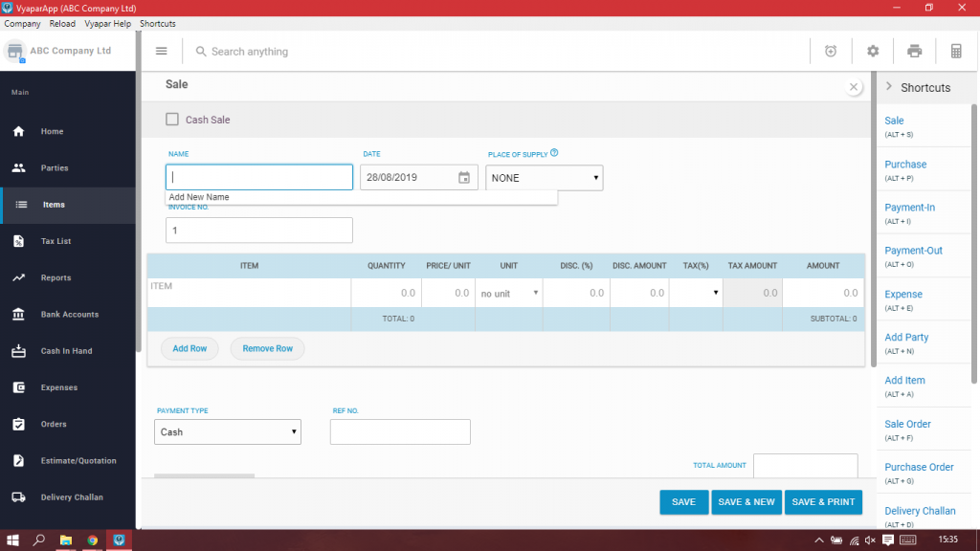Open the Company menu
Viewport: 980px width, 551px height.
click(22, 23)
